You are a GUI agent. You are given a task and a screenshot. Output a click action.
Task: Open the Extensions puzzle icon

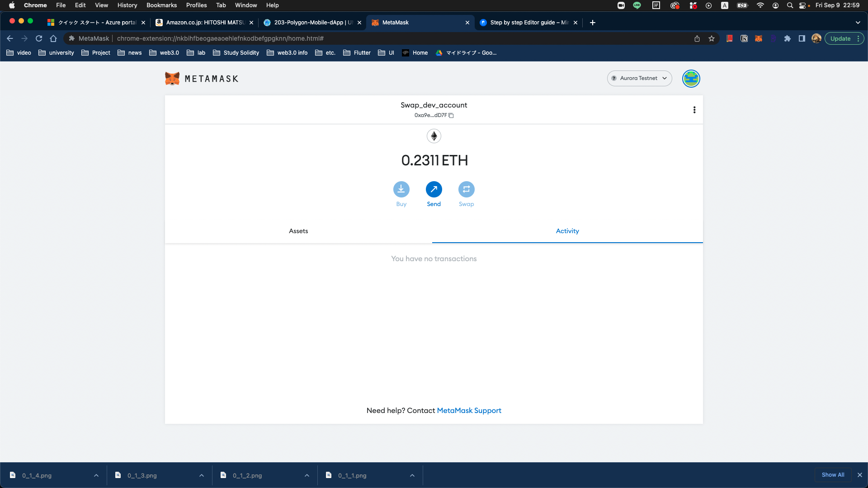(x=788, y=38)
